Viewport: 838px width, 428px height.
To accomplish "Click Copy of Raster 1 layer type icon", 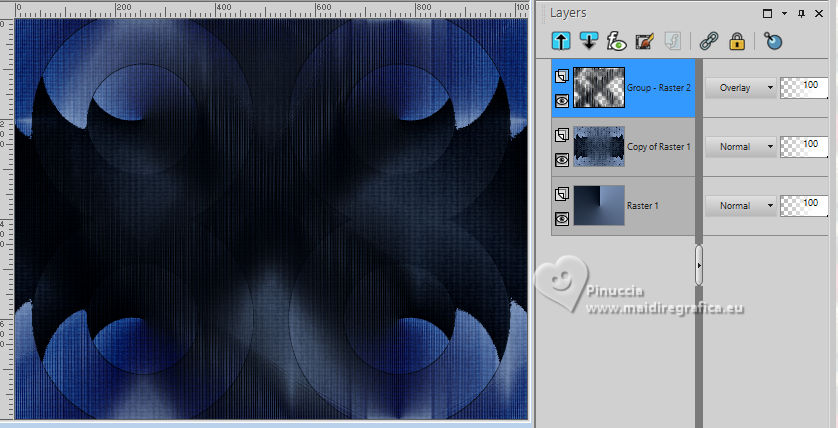I will (x=561, y=135).
